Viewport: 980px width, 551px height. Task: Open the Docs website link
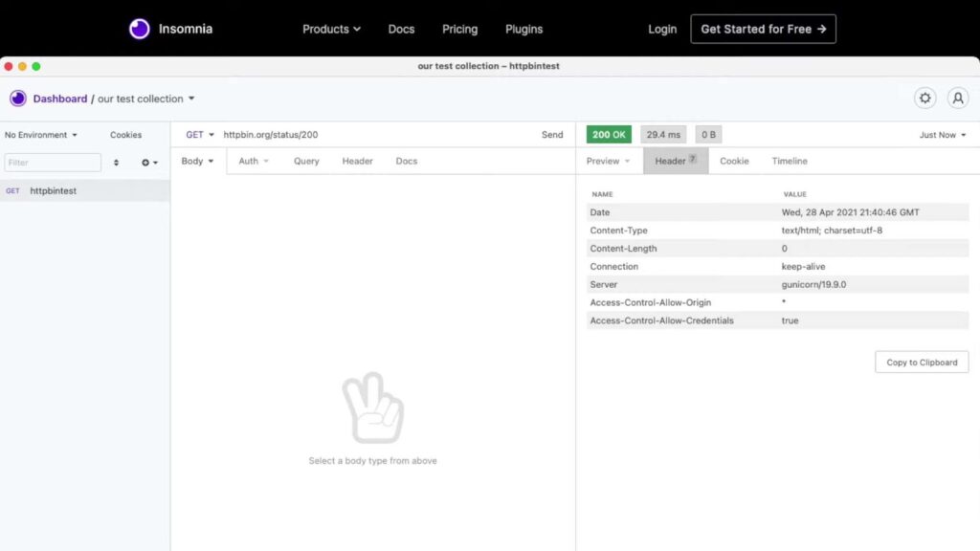coord(401,29)
